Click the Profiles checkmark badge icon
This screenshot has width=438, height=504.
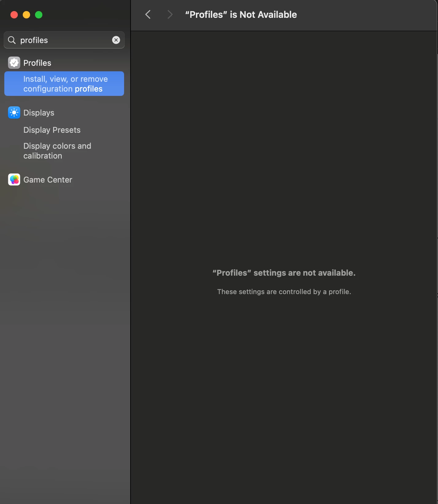pos(14,63)
